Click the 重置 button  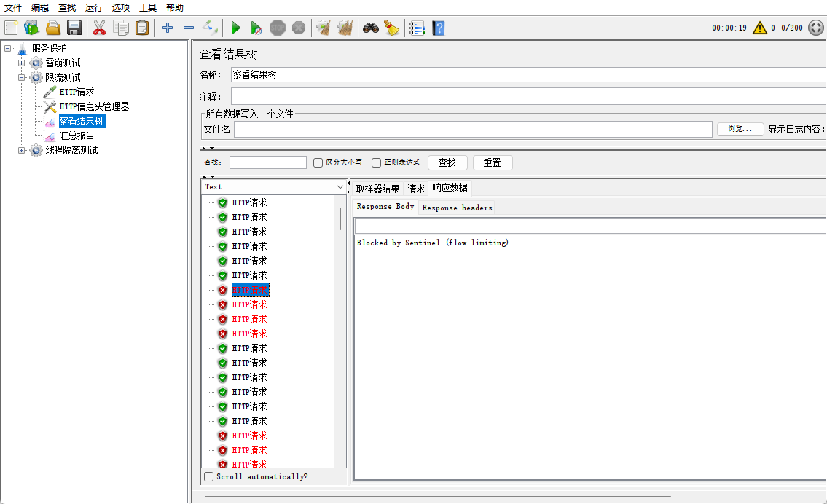click(493, 163)
